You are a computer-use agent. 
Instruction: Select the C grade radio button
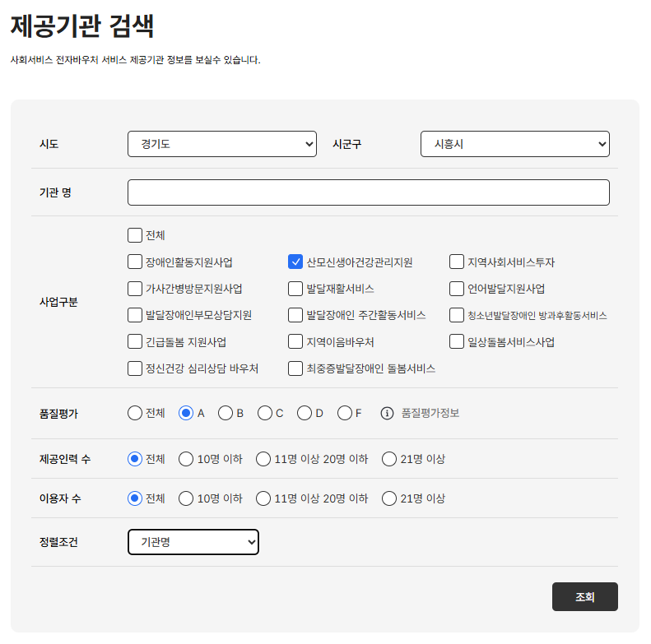[265, 413]
